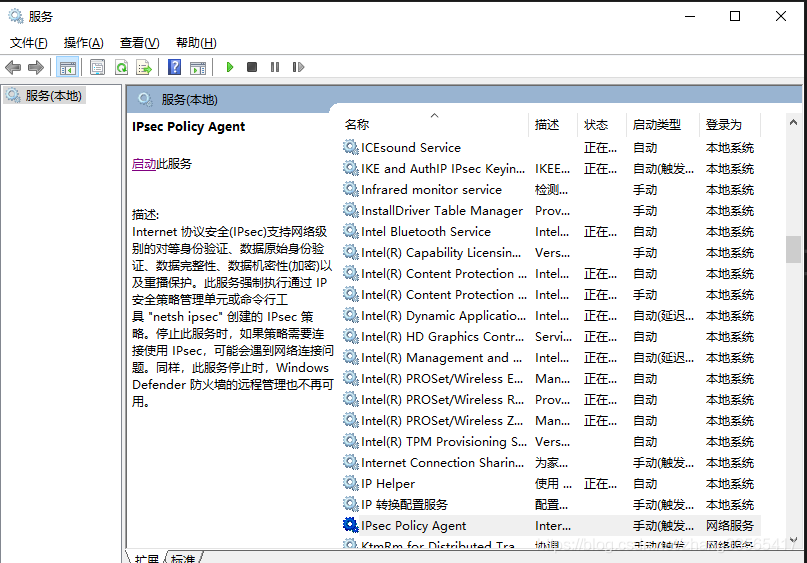Click 手动 startup type of Infrared monitor service
The width and height of the screenshot is (807, 563).
click(645, 189)
